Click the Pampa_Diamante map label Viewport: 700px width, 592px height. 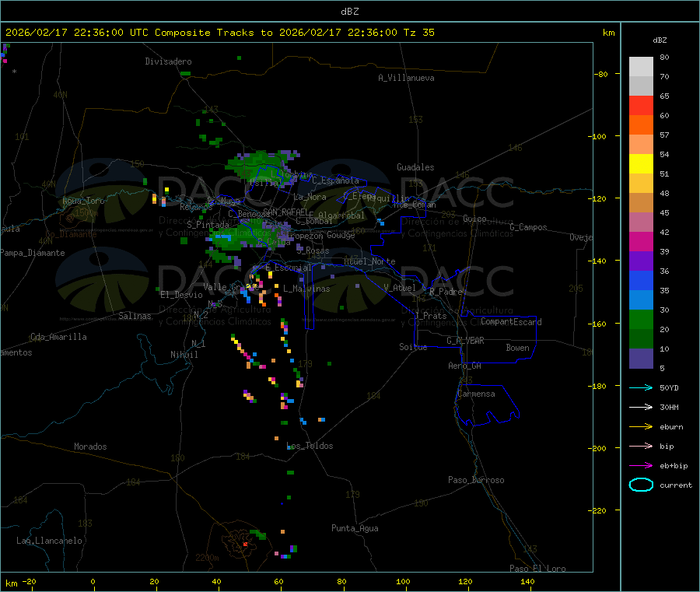[x=33, y=253]
